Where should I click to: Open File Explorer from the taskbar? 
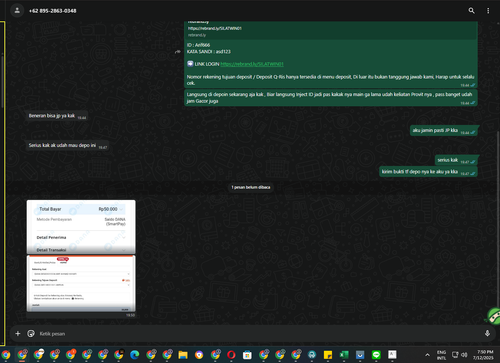point(183,355)
